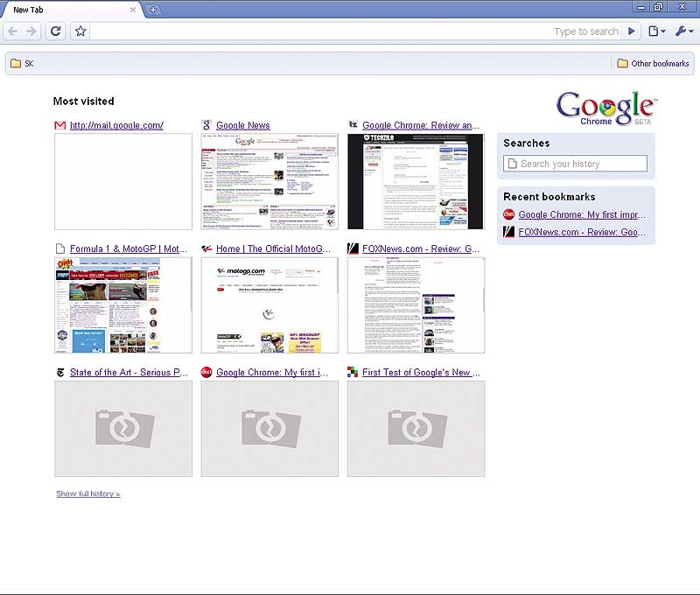Click the Google Chrome BETA logo
Viewport: 700px width, 595px height.
pyautogui.click(x=606, y=108)
